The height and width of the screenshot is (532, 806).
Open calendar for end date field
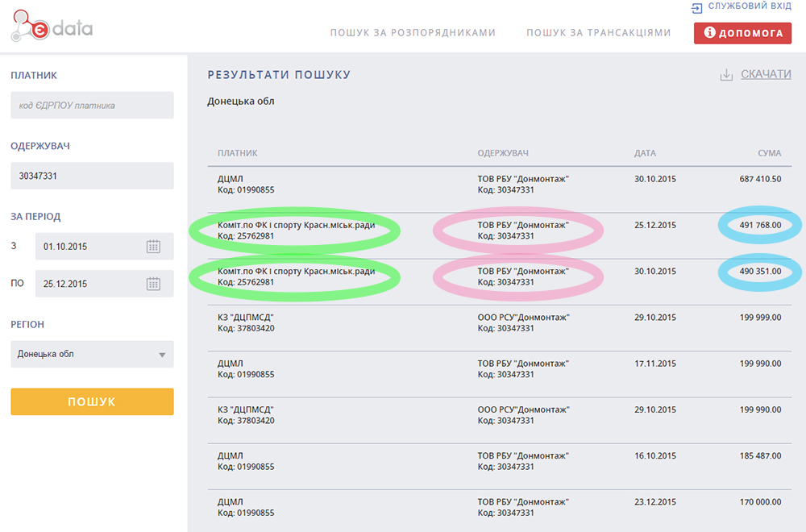[153, 284]
